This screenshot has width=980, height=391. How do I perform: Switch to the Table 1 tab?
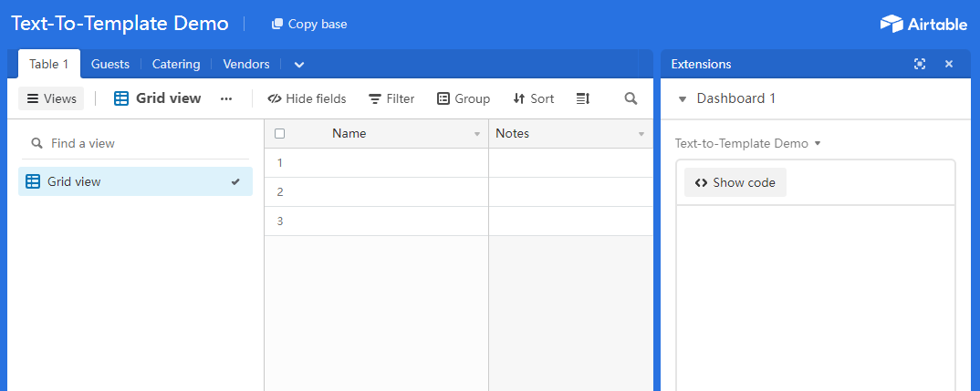[x=48, y=64]
